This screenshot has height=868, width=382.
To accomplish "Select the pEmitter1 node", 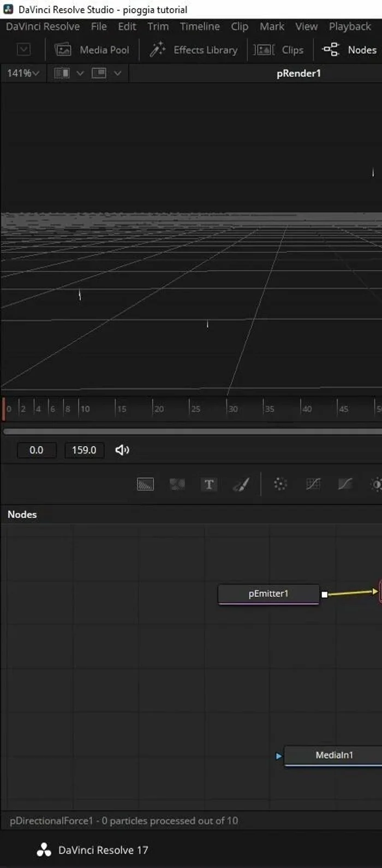I will (x=268, y=594).
